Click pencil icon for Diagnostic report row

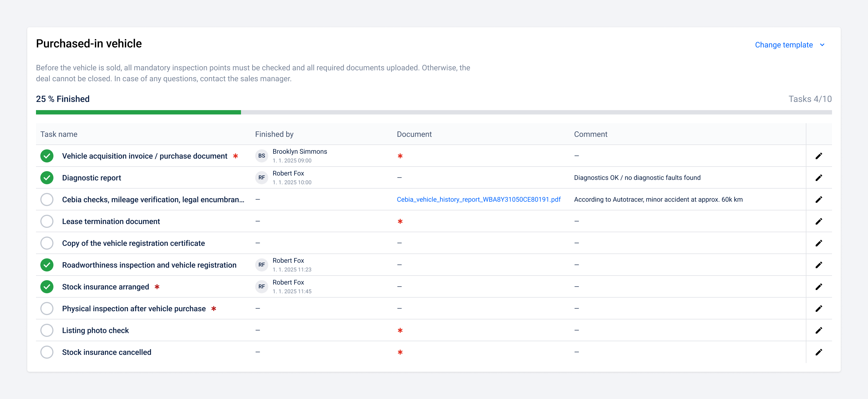(x=819, y=178)
